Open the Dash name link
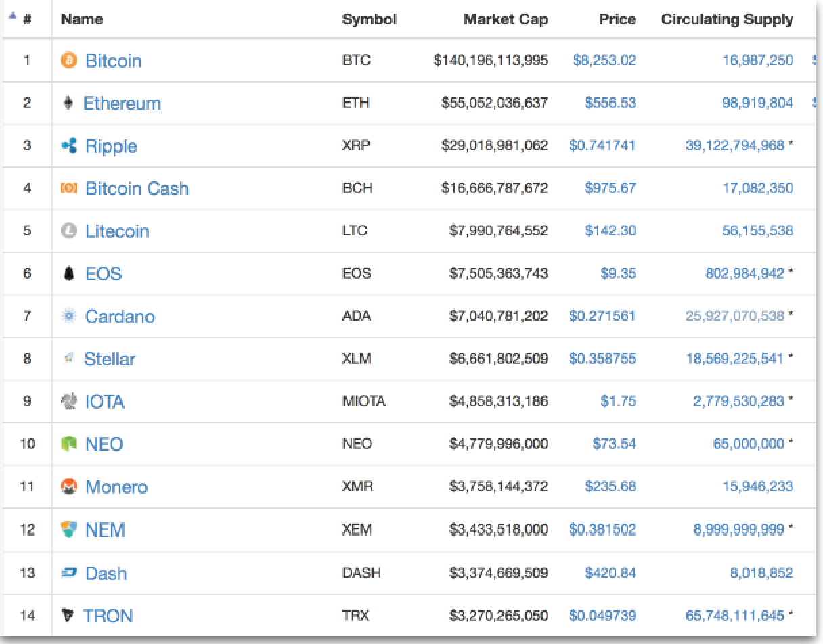 [106, 573]
